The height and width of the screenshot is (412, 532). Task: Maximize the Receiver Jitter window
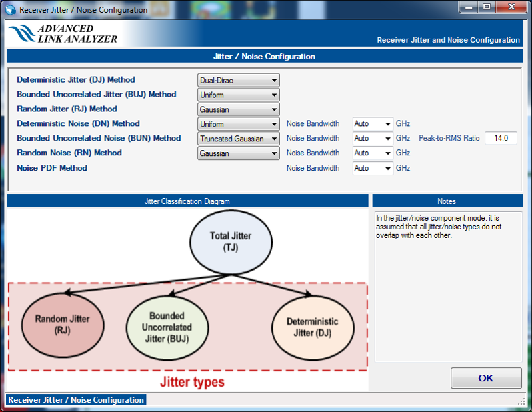pos(487,7)
